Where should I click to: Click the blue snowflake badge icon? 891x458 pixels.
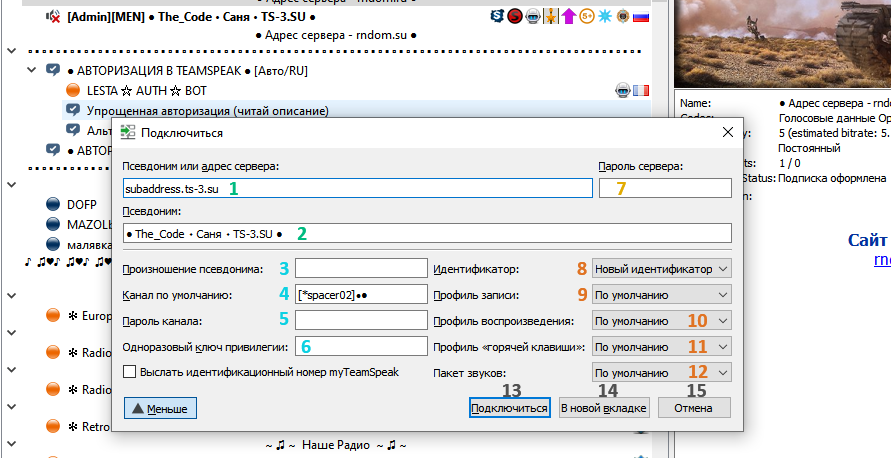click(x=602, y=17)
